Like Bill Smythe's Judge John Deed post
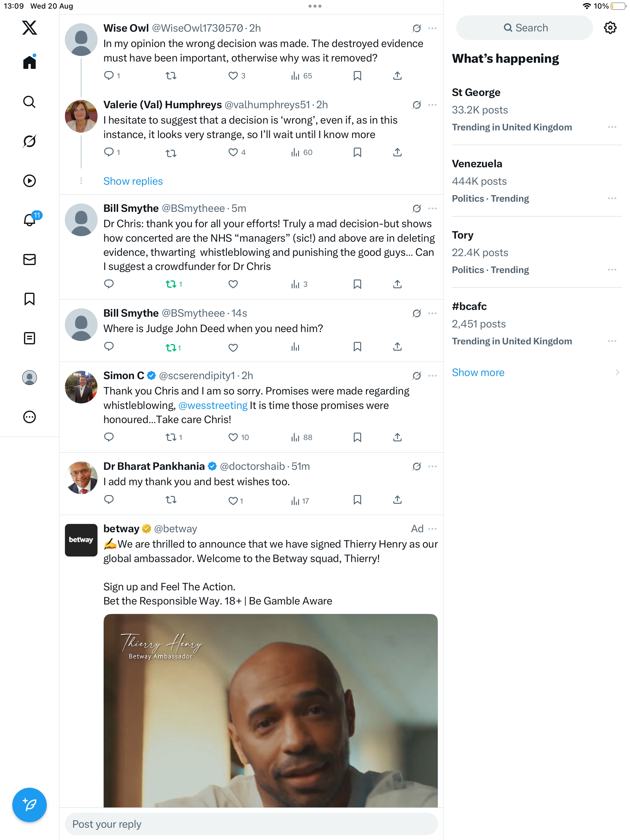The height and width of the screenshot is (840, 630). coord(233,347)
